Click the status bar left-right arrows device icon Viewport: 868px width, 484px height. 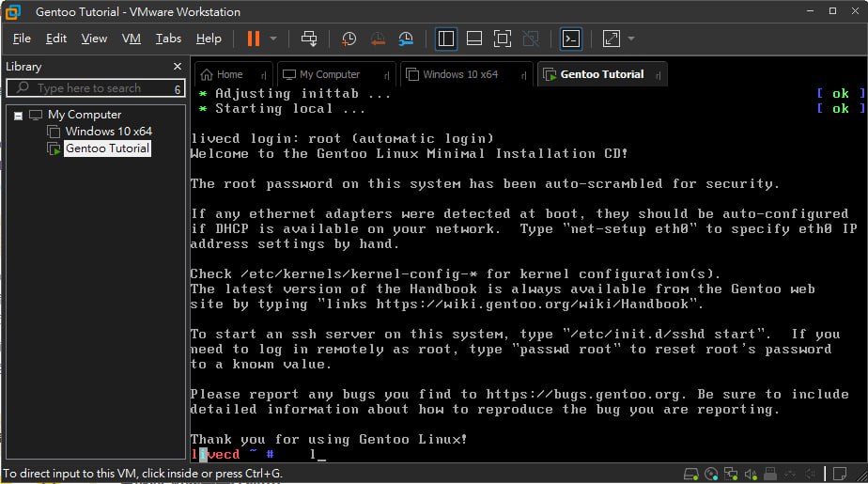[x=790, y=474]
